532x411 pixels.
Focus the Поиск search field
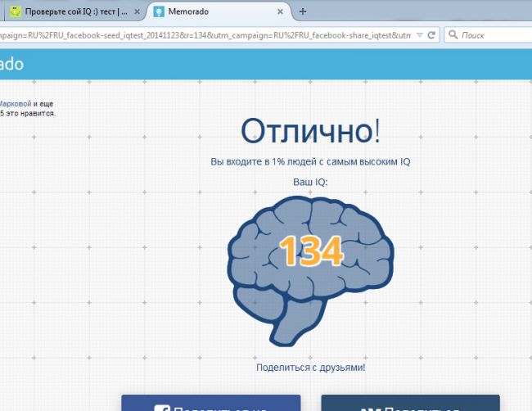tap(491, 36)
